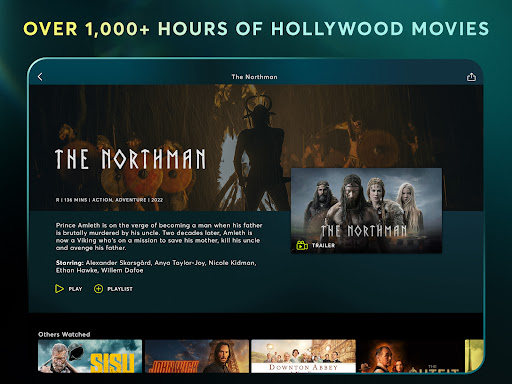Open the John Wick movie thumbnail
Screen dimensions: 512x384
[x=197, y=356]
